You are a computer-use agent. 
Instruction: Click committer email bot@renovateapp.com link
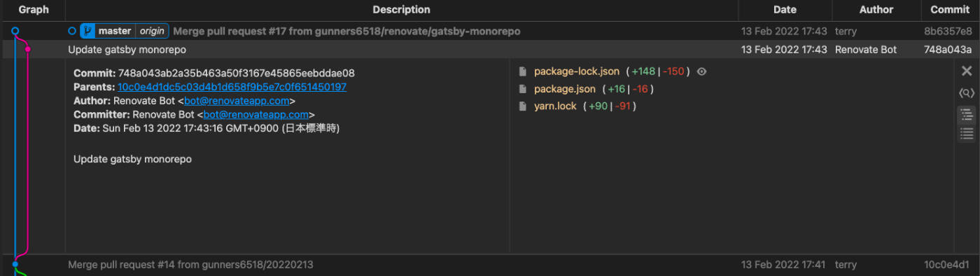click(x=256, y=115)
